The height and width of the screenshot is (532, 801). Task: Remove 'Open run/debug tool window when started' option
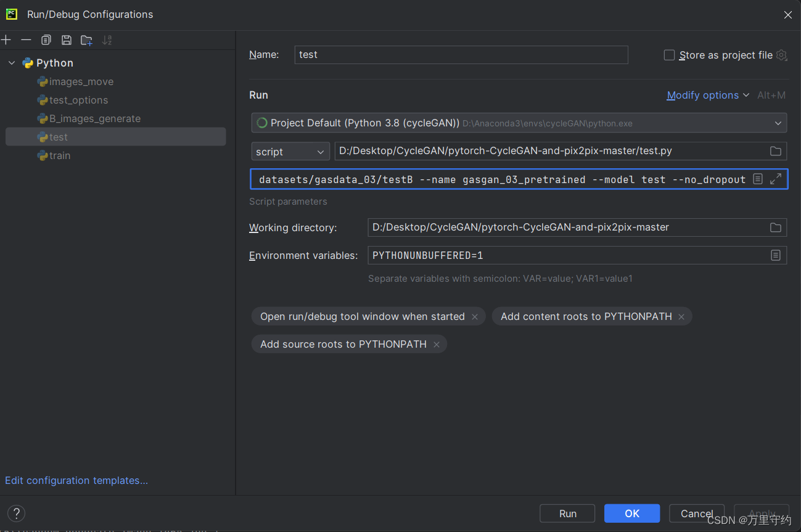(x=475, y=317)
